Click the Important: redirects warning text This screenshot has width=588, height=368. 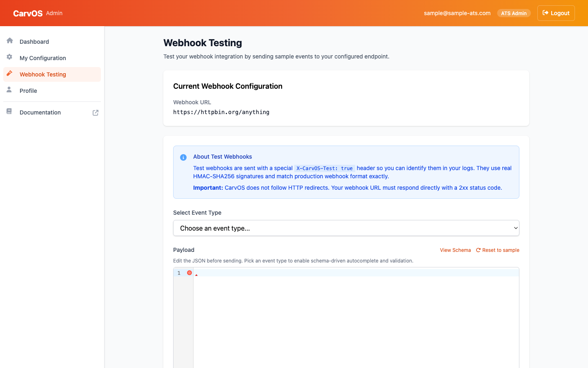pos(347,188)
